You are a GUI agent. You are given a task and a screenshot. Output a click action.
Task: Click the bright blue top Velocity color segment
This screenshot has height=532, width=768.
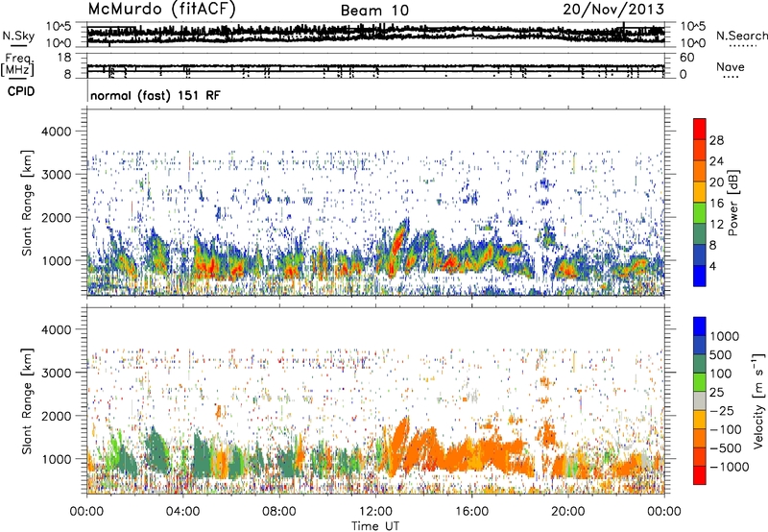pyautogui.click(x=700, y=326)
